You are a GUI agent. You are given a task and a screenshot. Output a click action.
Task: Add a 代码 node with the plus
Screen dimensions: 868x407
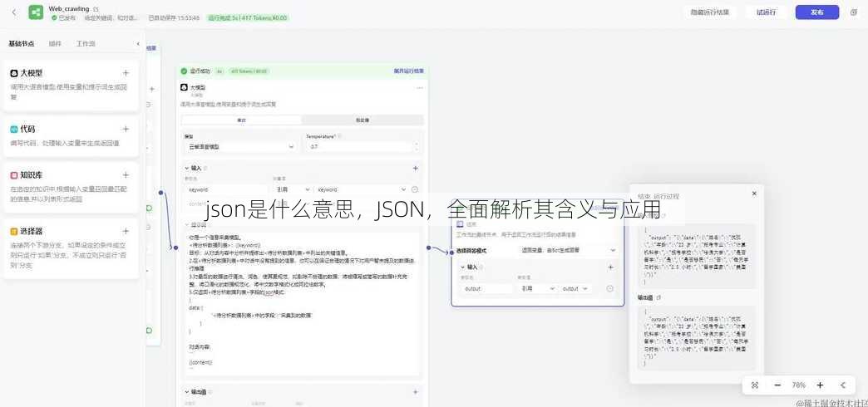click(126, 129)
